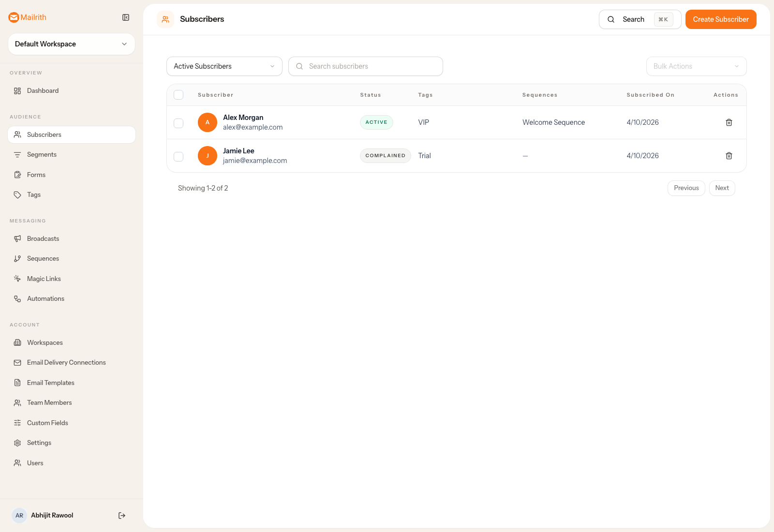Open Broadcasts under Messaging

pyautogui.click(x=43, y=238)
